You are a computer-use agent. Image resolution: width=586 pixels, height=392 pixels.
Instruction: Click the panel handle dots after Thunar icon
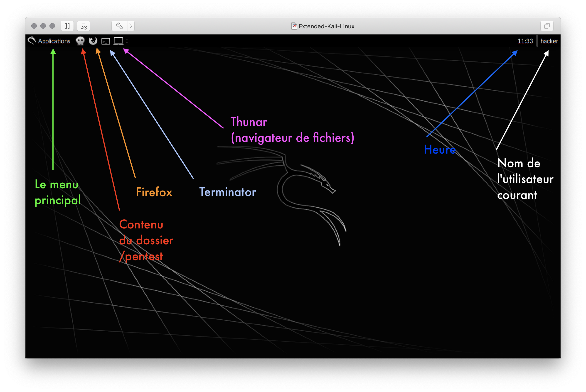click(127, 41)
